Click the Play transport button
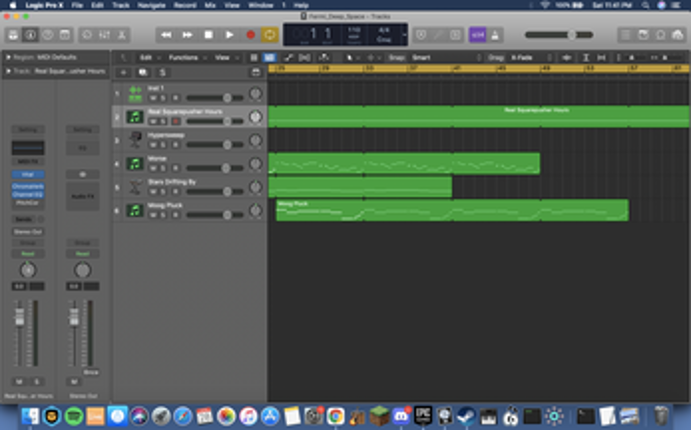 pyautogui.click(x=229, y=35)
